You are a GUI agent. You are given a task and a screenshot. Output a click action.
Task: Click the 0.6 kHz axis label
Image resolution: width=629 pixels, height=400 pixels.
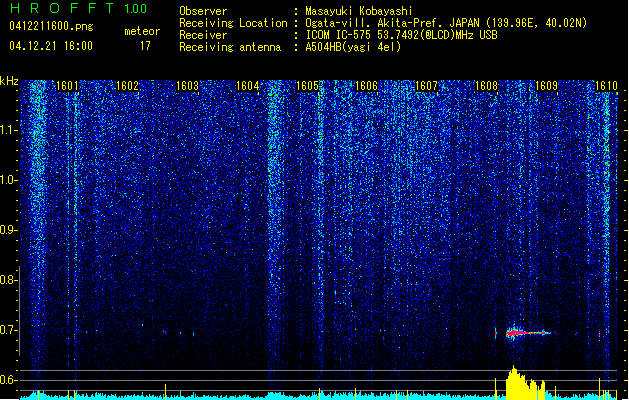(x=9, y=380)
